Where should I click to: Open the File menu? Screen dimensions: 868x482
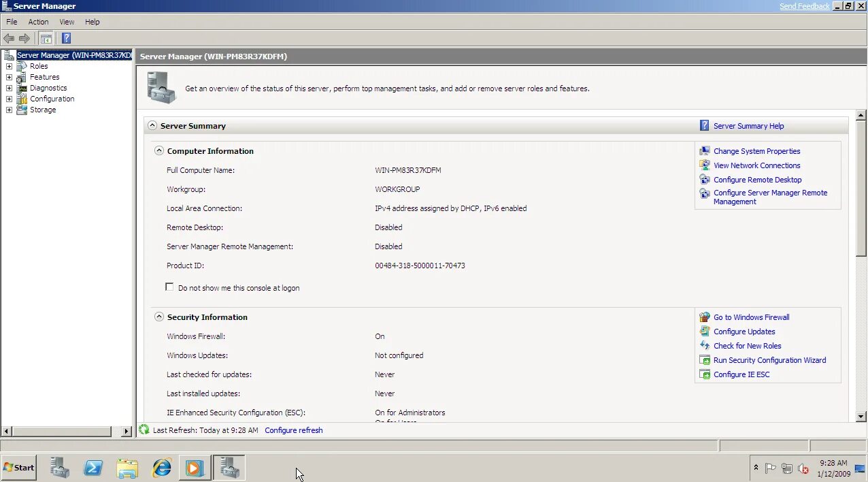[x=12, y=22]
